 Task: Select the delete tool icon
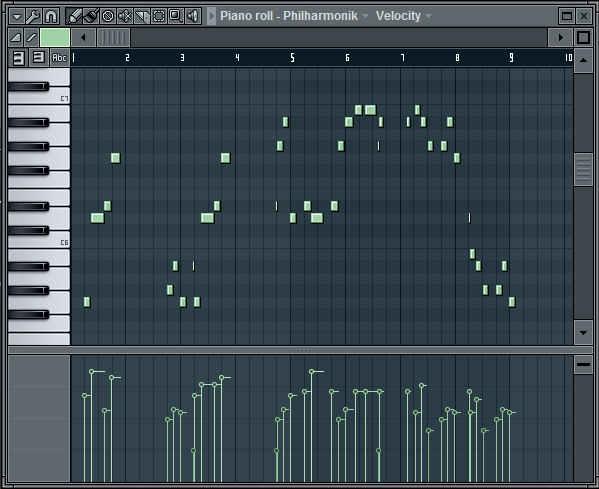click(108, 16)
